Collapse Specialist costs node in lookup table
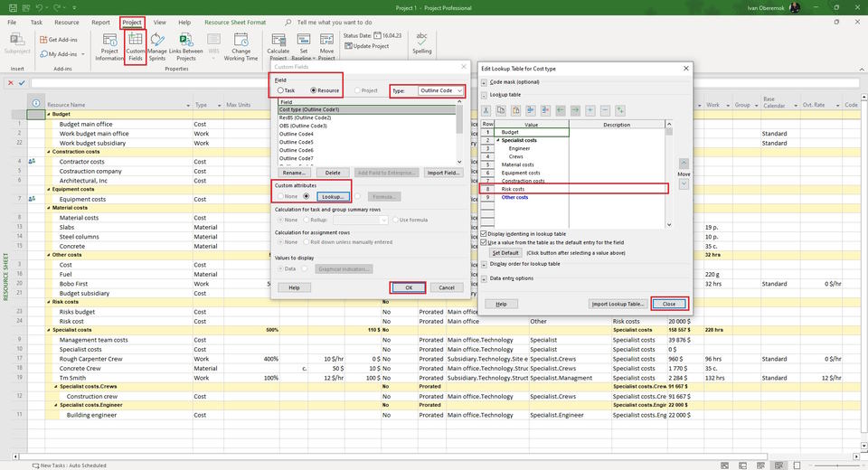This screenshot has width=868, height=470. tap(497, 141)
